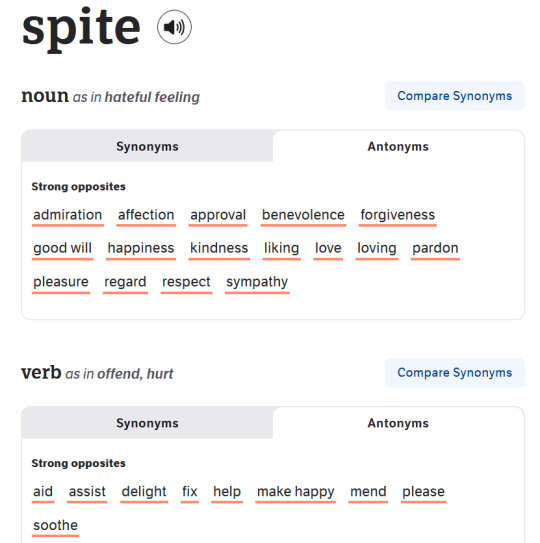
Task: Select the noun Antonyms tab
Action: point(398,146)
